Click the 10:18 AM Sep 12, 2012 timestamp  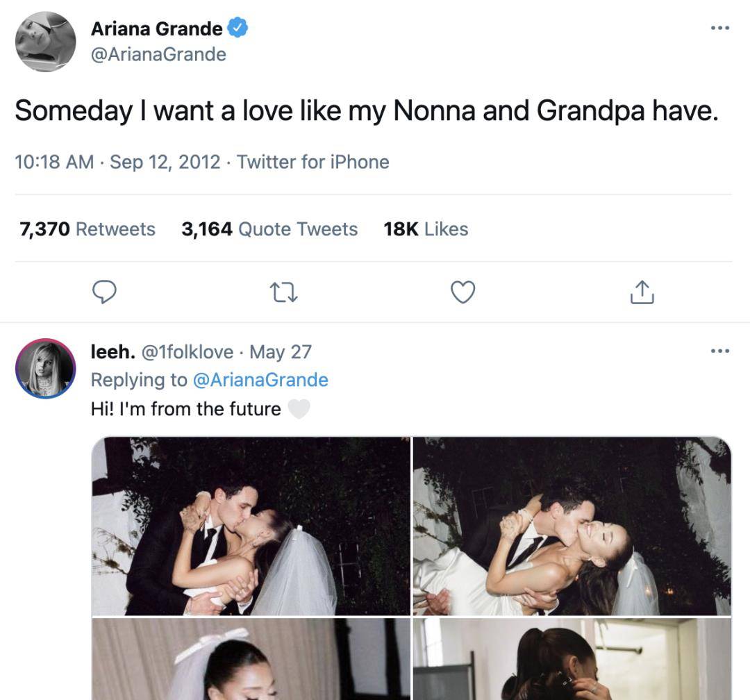(x=117, y=162)
